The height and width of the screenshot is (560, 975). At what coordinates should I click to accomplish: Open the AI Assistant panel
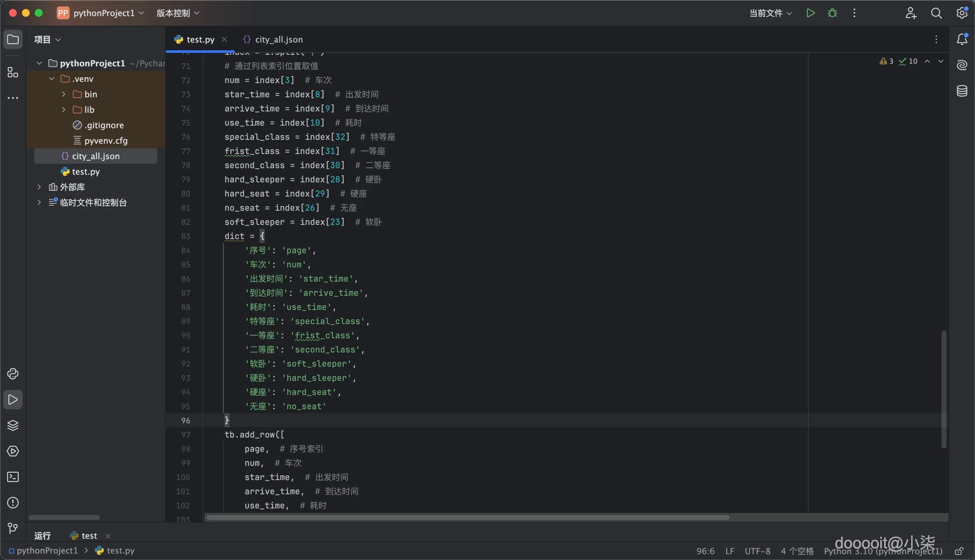coord(962,65)
